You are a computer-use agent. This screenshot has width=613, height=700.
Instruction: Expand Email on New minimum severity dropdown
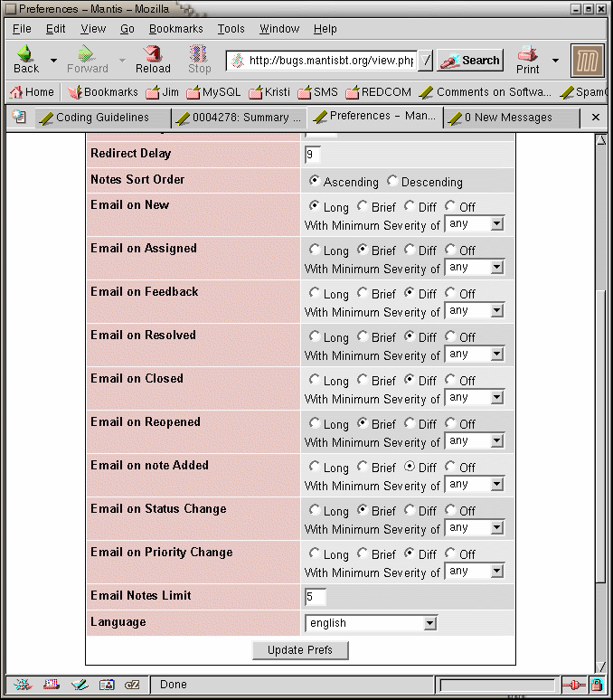coord(475,224)
